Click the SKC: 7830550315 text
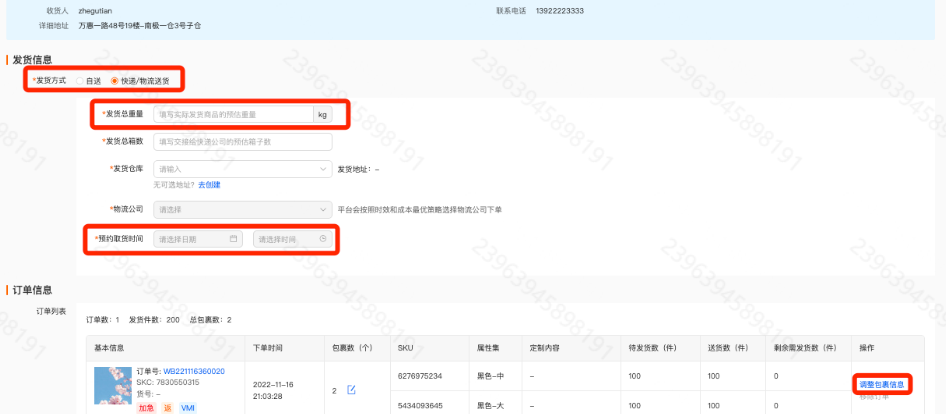Viewport: 946px width, 414px height. pyautogui.click(x=168, y=383)
